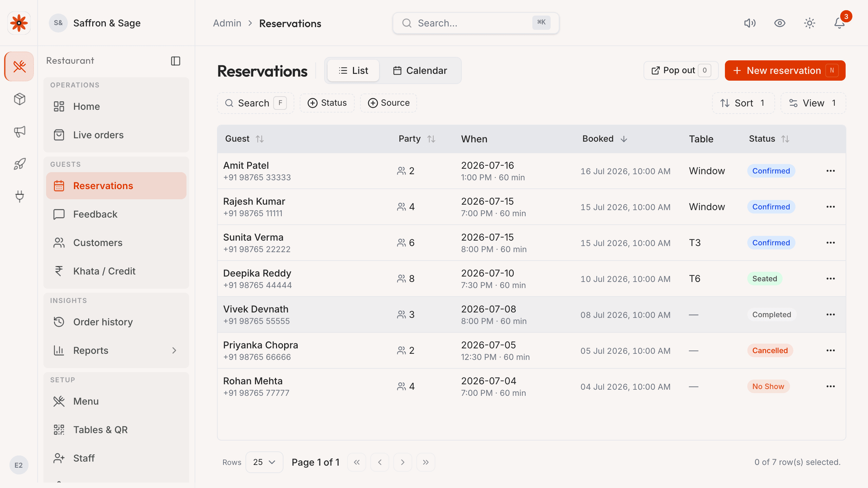
Task: Switch to List view
Action: coord(353,70)
